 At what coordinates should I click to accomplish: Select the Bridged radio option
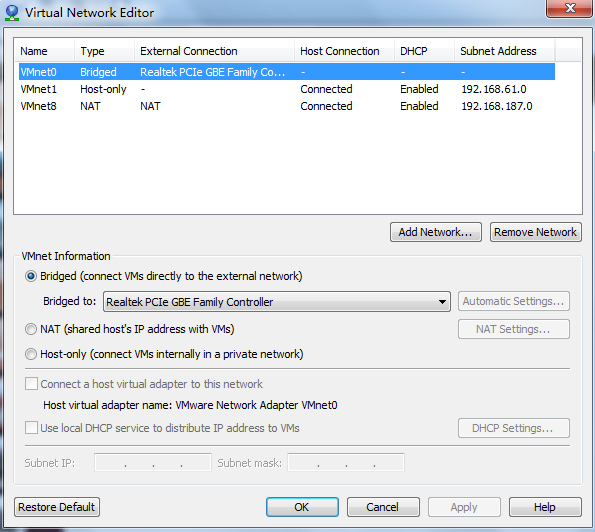[31, 276]
